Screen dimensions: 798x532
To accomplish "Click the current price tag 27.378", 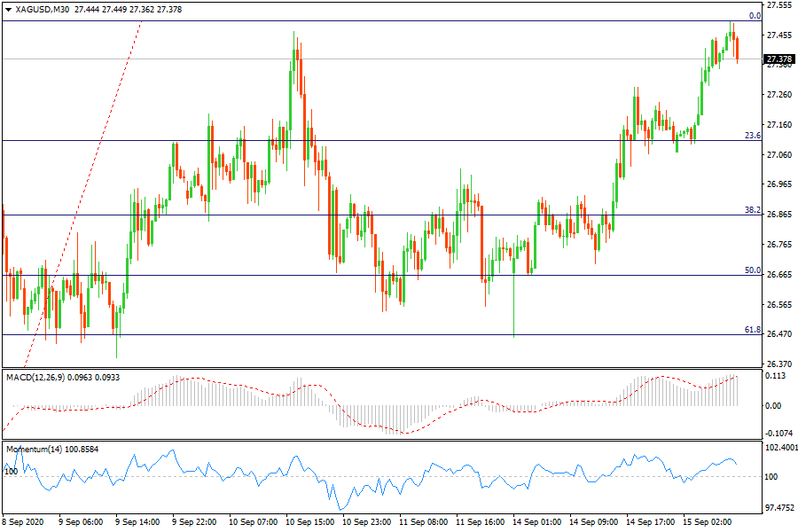I will pyautogui.click(x=779, y=60).
